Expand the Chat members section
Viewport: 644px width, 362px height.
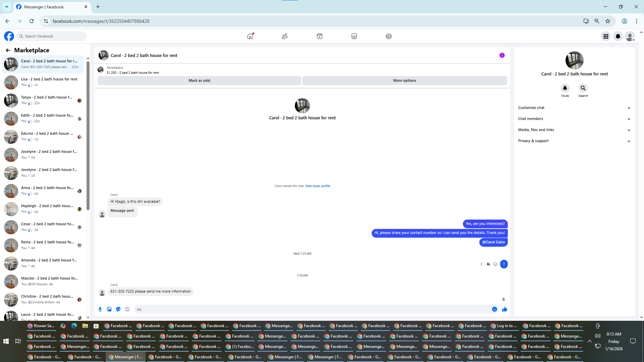tap(574, 119)
